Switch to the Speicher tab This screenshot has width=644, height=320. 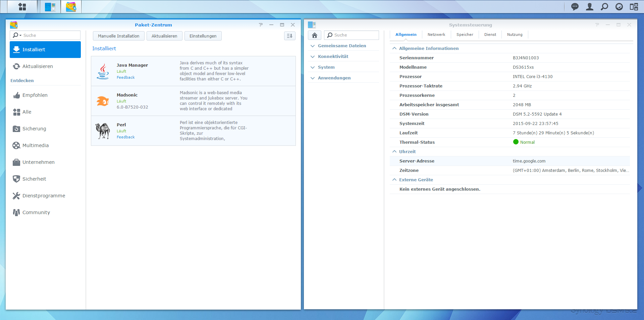tap(465, 35)
